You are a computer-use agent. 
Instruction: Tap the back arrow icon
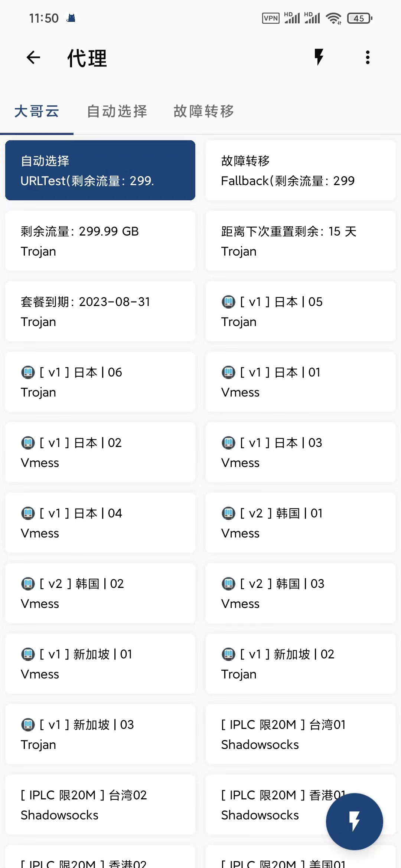pos(33,57)
